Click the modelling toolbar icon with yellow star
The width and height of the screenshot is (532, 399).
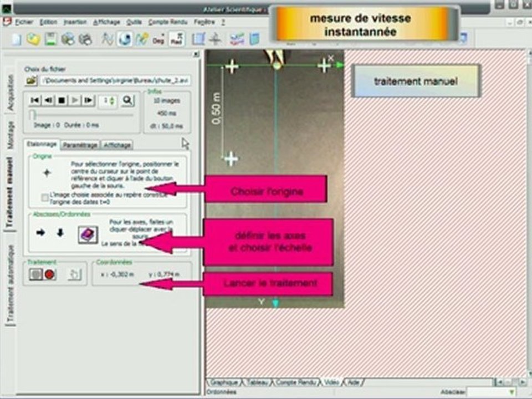(142, 39)
